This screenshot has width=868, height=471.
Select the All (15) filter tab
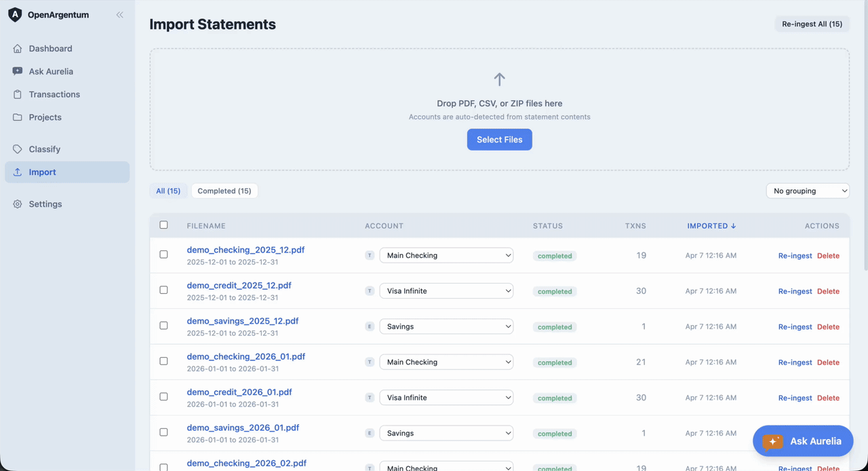point(168,191)
